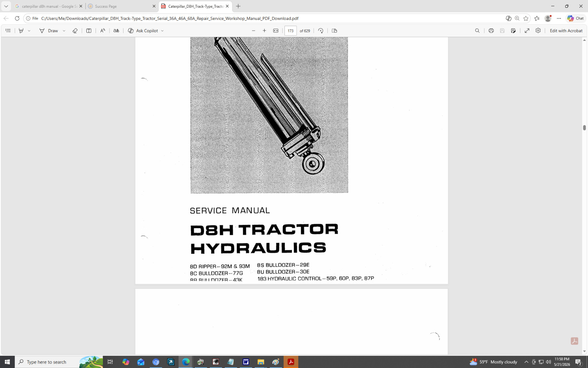Image resolution: width=588 pixels, height=368 pixels.
Task: Open the tab search dropdown
Action: point(6,6)
